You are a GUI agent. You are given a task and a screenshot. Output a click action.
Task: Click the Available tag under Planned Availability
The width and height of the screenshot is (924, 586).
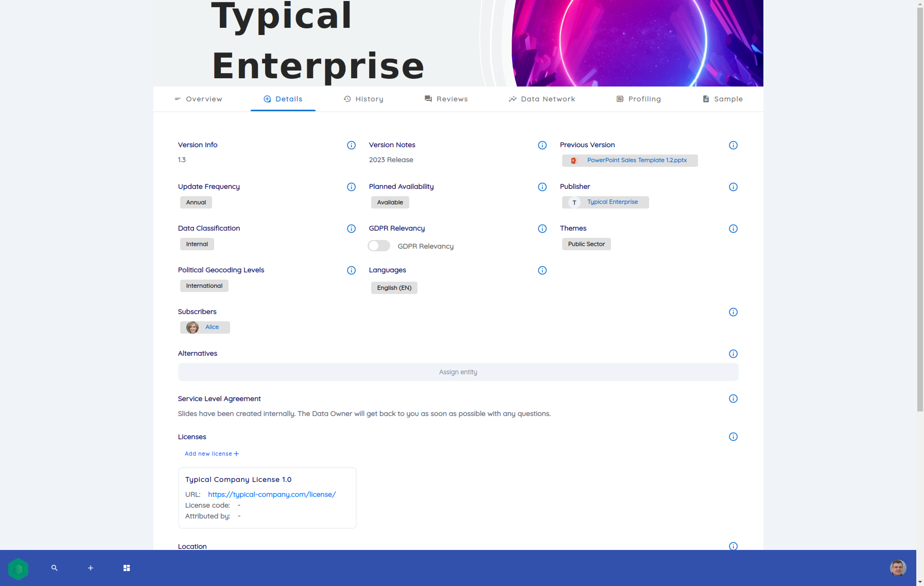[x=390, y=202]
